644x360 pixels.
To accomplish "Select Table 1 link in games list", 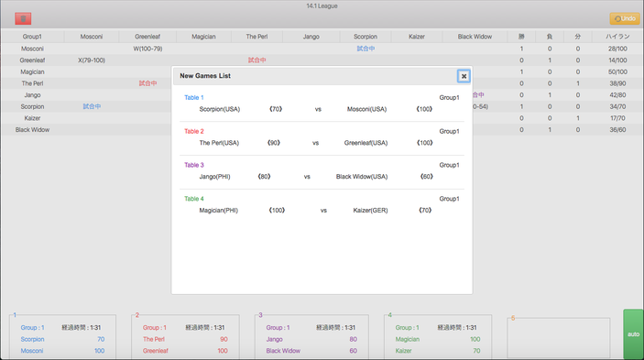I will 194,98.
